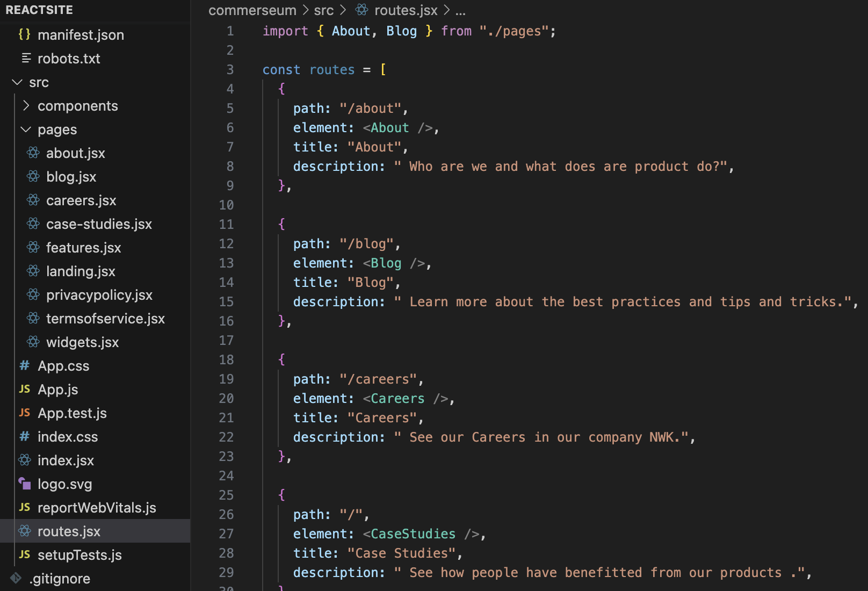Select the privacypolicy.jsx file

click(99, 295)
